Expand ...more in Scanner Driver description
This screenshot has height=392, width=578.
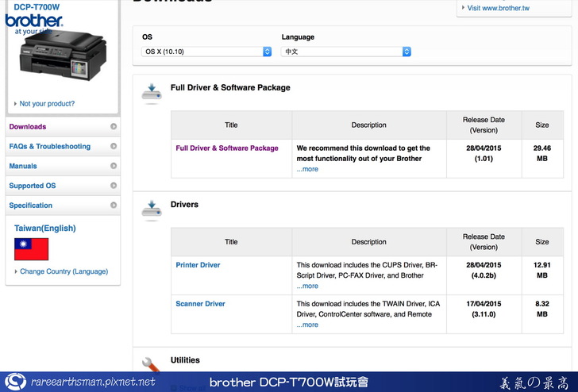coord(307,325)
